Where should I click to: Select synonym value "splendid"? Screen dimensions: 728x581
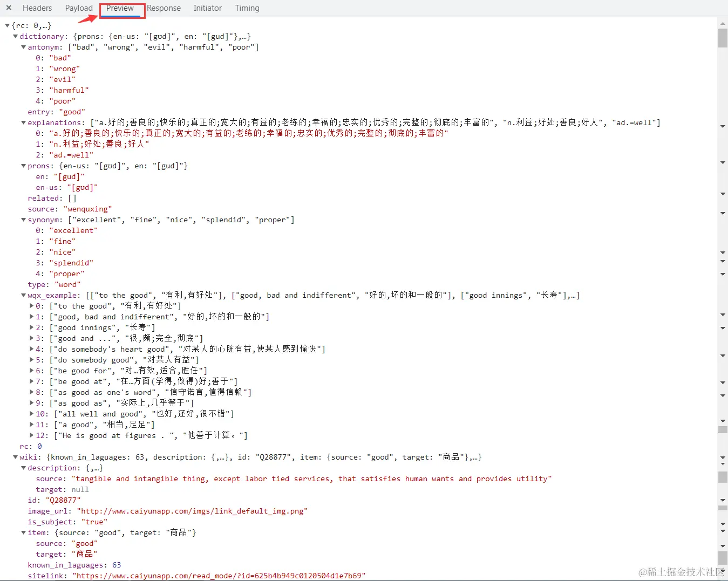(71, 263)
